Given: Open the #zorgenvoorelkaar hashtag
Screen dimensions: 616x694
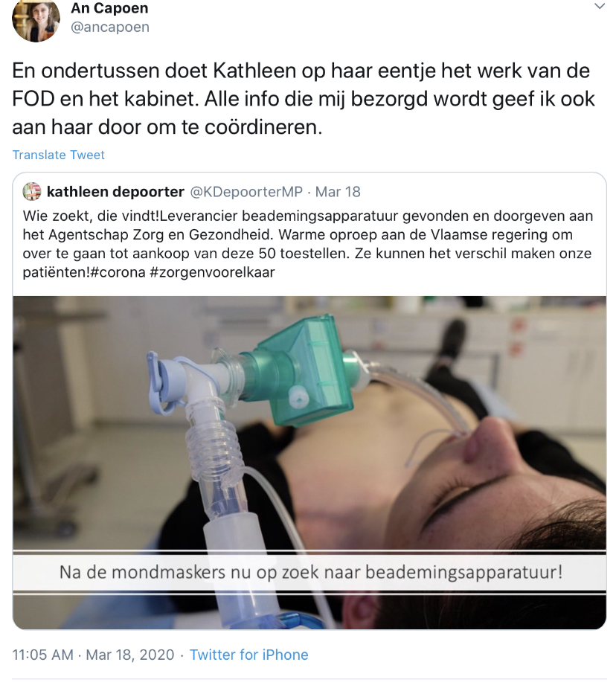Looking at the screenshot, I should [212, 272].
